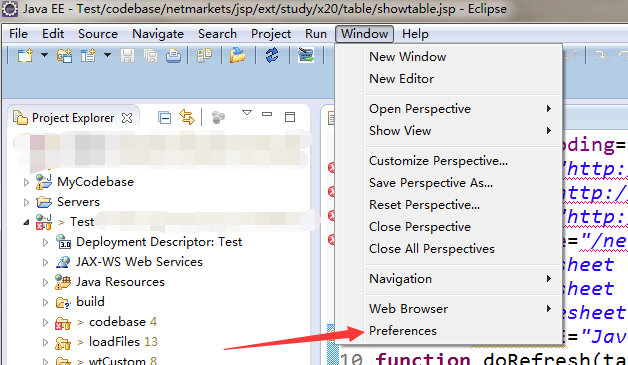Select the Java Resources item
The height and width of the screenshot is (365, 628).
click(120, 282)
